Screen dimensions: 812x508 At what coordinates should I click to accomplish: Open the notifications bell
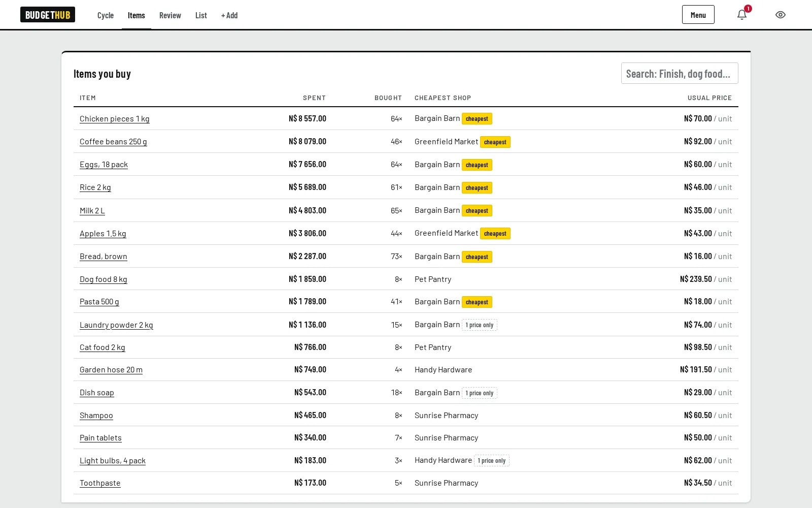(742, 15)
